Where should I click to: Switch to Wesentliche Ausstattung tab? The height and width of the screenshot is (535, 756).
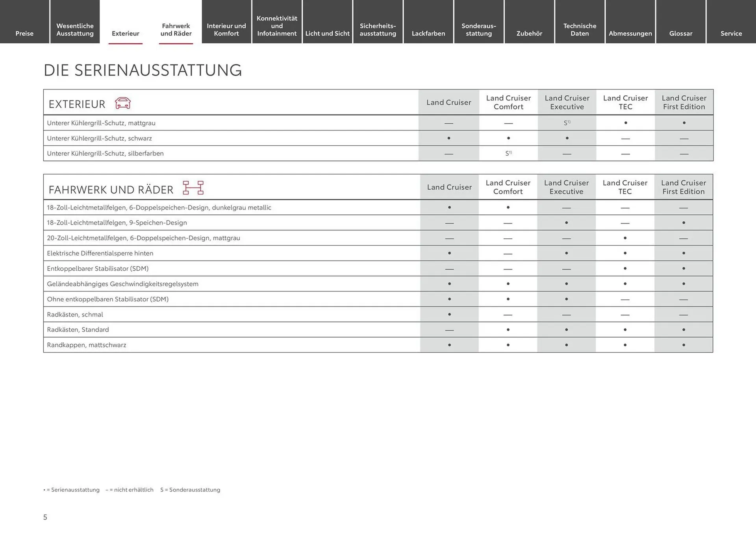pyautogui.click(x=75, y=30)
